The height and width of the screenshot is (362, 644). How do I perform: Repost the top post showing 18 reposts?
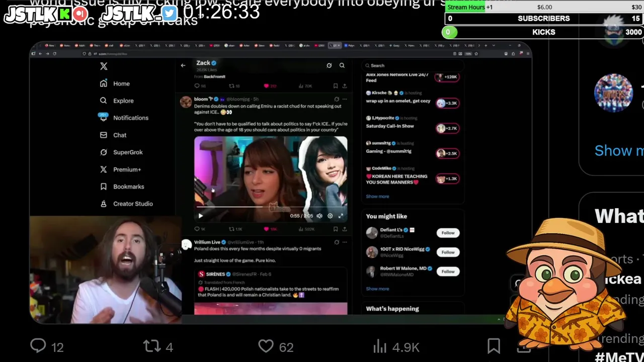point(234,86)
